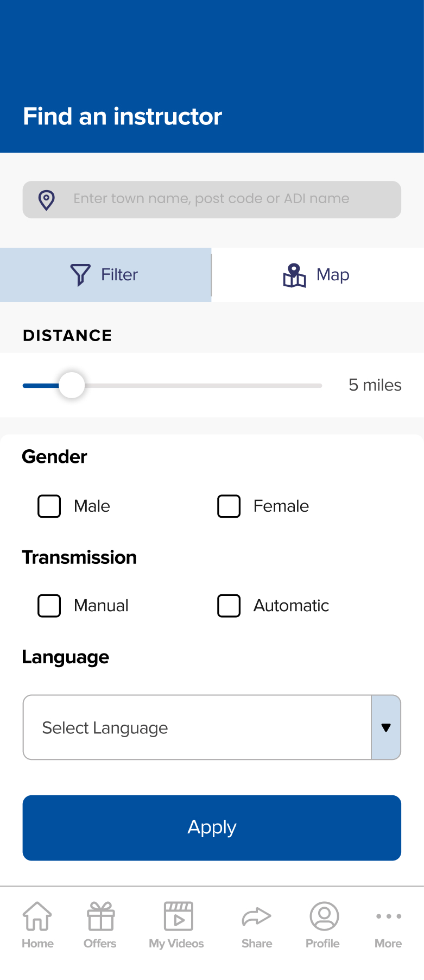
Task: Enable the Manual transmission checkbox
Action: (x=49, y=606)
